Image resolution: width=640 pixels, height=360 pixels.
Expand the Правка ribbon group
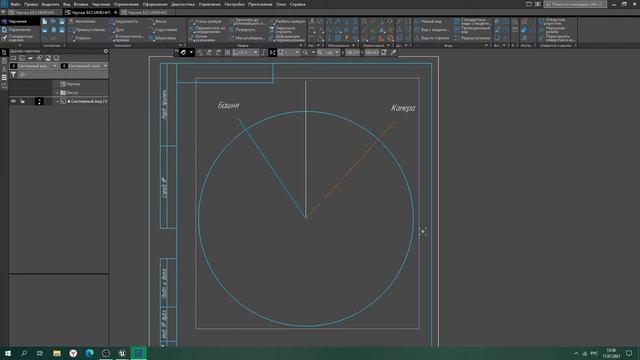coord(301,45)
